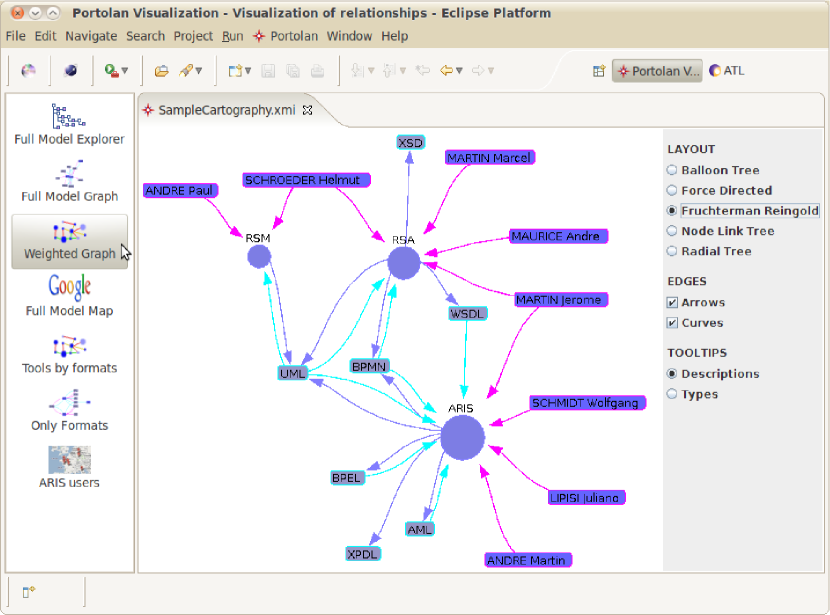This screenshot has width=830, height=615.
Task: Expand the New wizard dropdown arrow
Action: click(246, 71)
